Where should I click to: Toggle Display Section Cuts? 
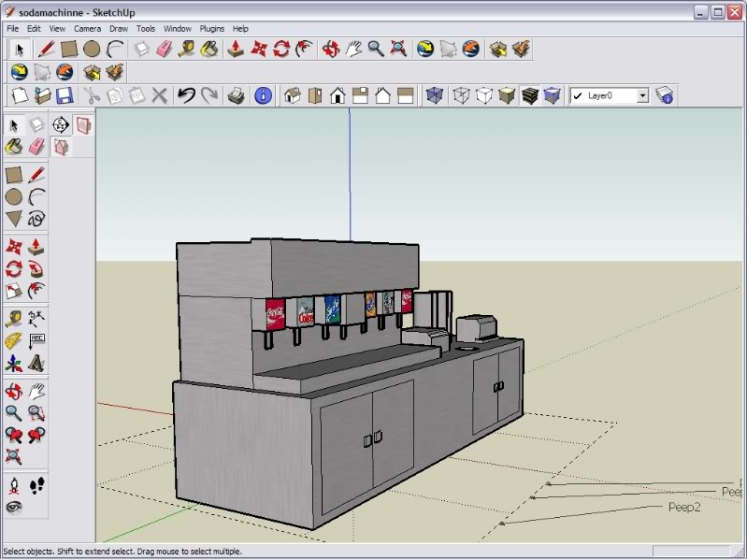pos(61,147)
